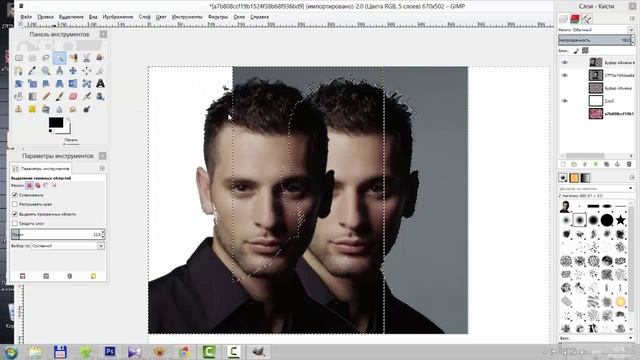This screenshot has width=640, height=360.
Task: Select the Airbrush tool
Action: pos(87,97)
